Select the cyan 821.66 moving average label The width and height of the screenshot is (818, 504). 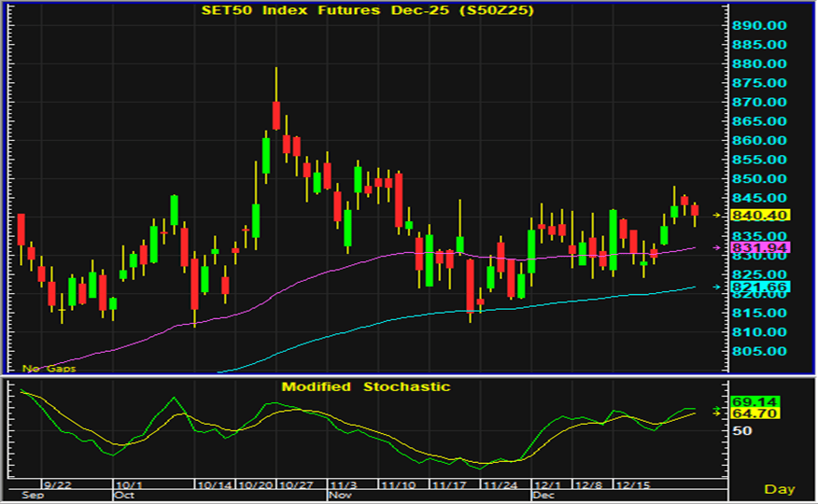[x=759, y=287]
